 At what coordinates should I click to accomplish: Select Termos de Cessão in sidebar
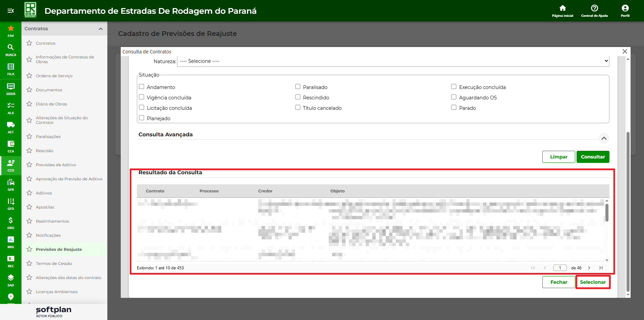pyautogui.click(x=54, y=264)
